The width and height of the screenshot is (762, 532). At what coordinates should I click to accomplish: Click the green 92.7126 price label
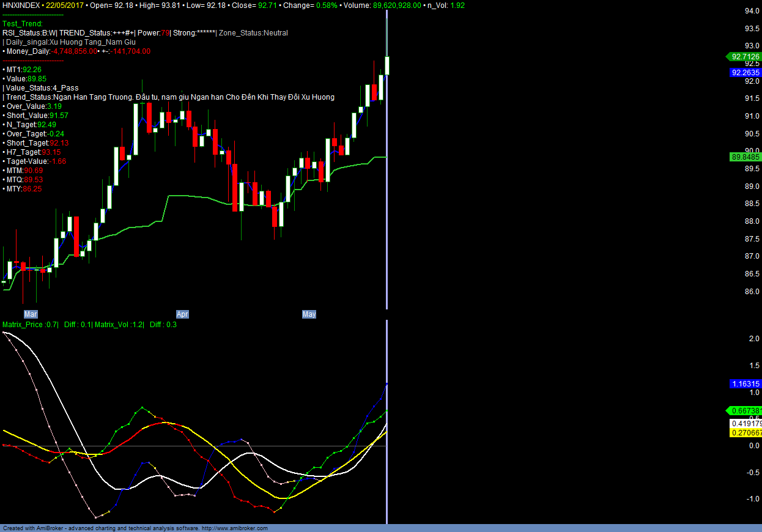[x=744, y=57]
